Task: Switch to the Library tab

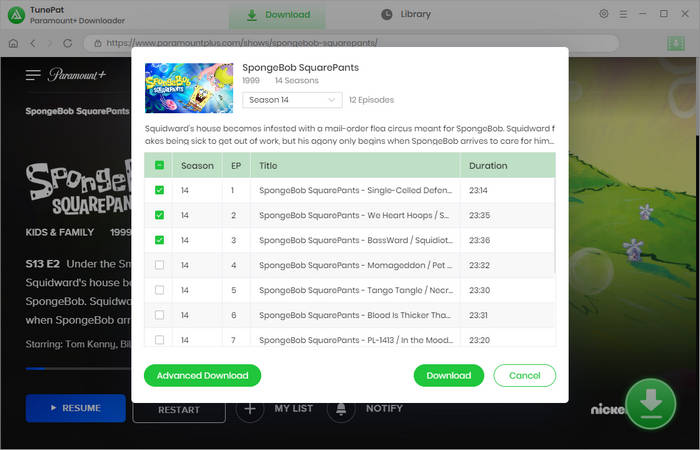Action: 406,14
